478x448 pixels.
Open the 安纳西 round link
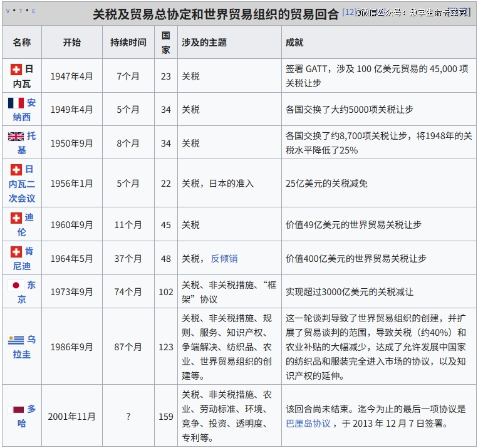click(x=25, y=110)
